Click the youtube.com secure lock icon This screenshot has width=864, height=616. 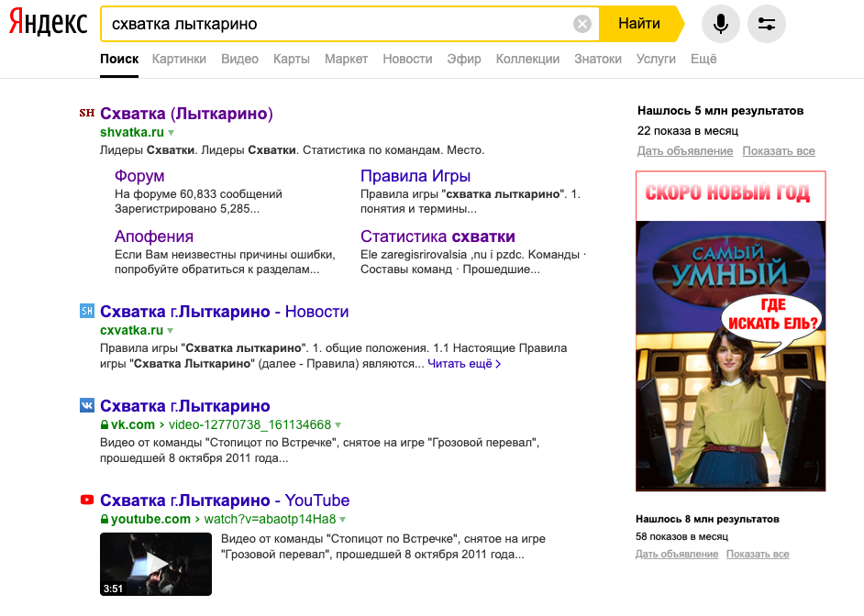pos(105,519)
